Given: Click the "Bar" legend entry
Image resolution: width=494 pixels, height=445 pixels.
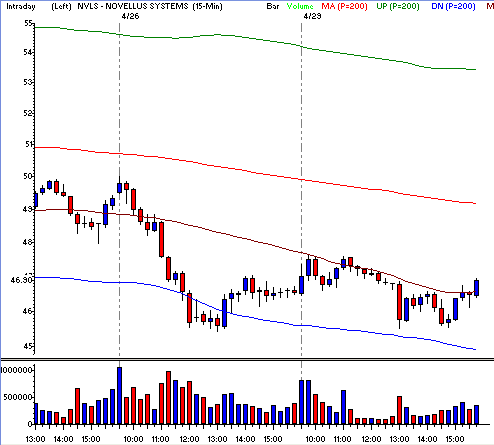Looking at the screenshot, I should click(x=273, y=6).
